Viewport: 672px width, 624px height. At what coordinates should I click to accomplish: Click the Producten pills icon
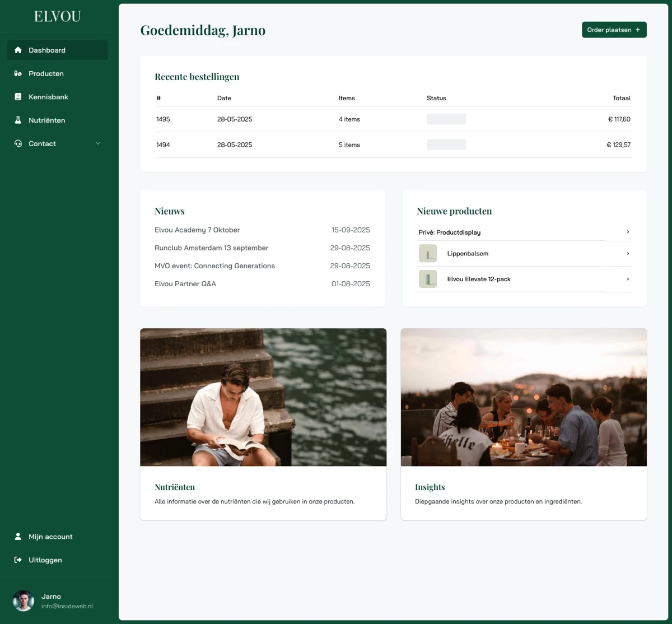[18, 74]
